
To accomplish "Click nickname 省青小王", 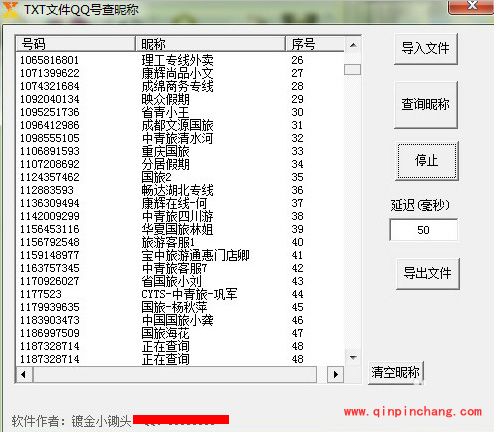I will (x=165, y=112).
